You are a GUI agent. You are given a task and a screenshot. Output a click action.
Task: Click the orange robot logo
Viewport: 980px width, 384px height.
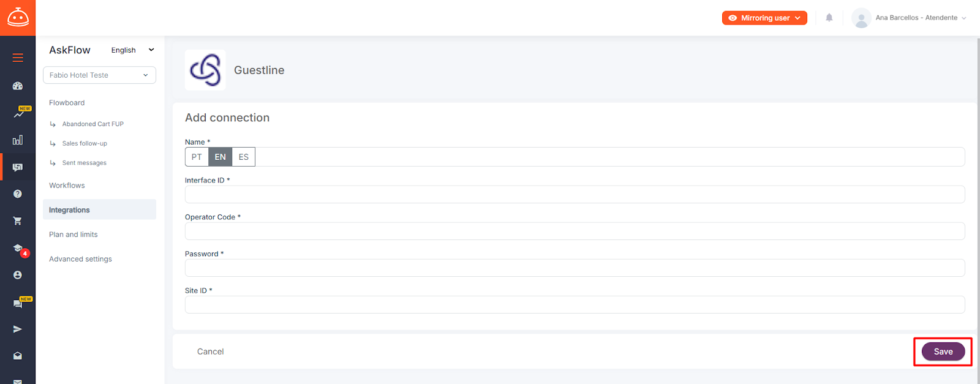(18, 18)
